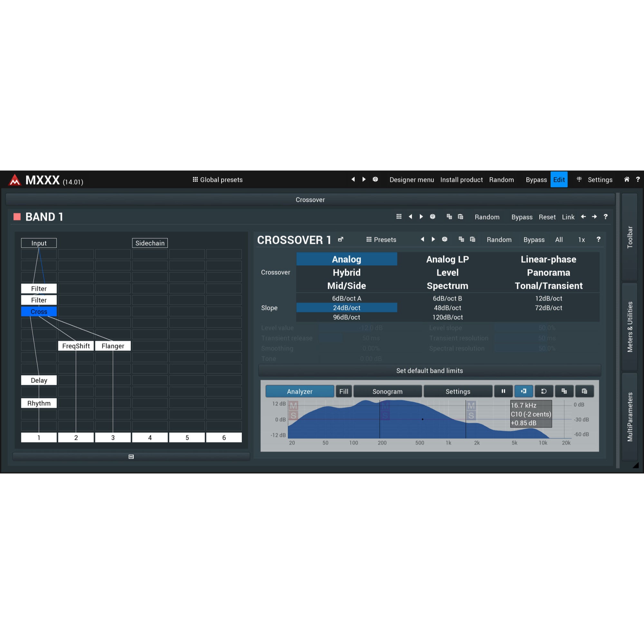Toggle the Analyzer button
Screen dimensions: 644x644
[x=300, y=391]
